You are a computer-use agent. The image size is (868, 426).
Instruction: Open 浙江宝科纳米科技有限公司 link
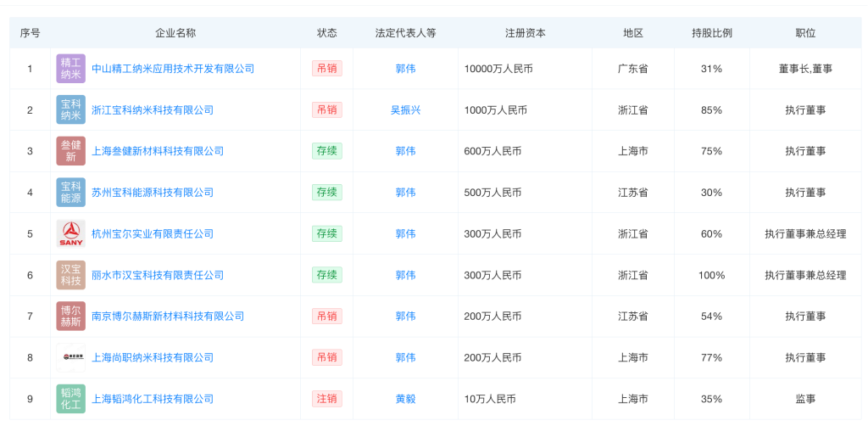(x=153, y=109)
